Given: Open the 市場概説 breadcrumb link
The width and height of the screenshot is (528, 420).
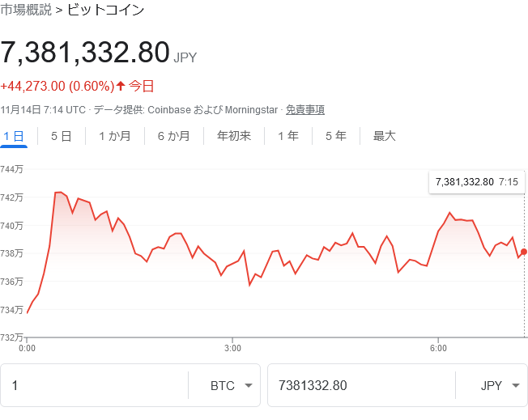Looking at the screenshot, I should coord(26,11).
